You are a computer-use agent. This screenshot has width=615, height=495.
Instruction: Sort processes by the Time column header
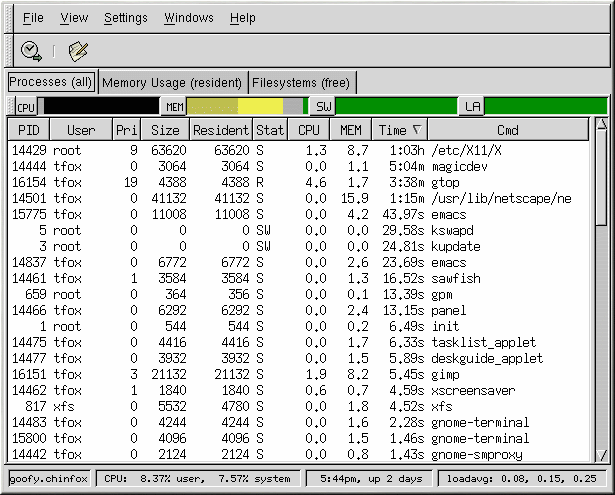click(x=399, y=130)
